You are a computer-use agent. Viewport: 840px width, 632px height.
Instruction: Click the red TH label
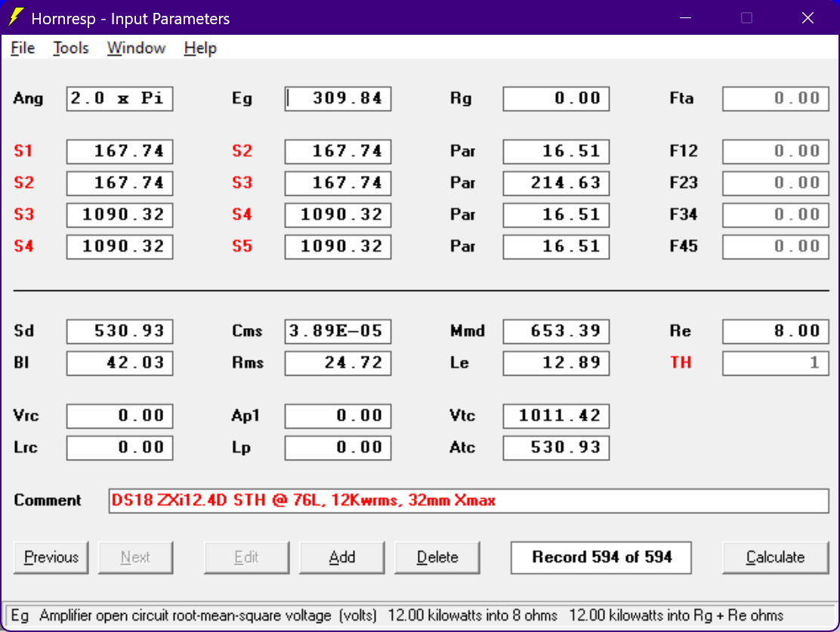tap(681, 363)
